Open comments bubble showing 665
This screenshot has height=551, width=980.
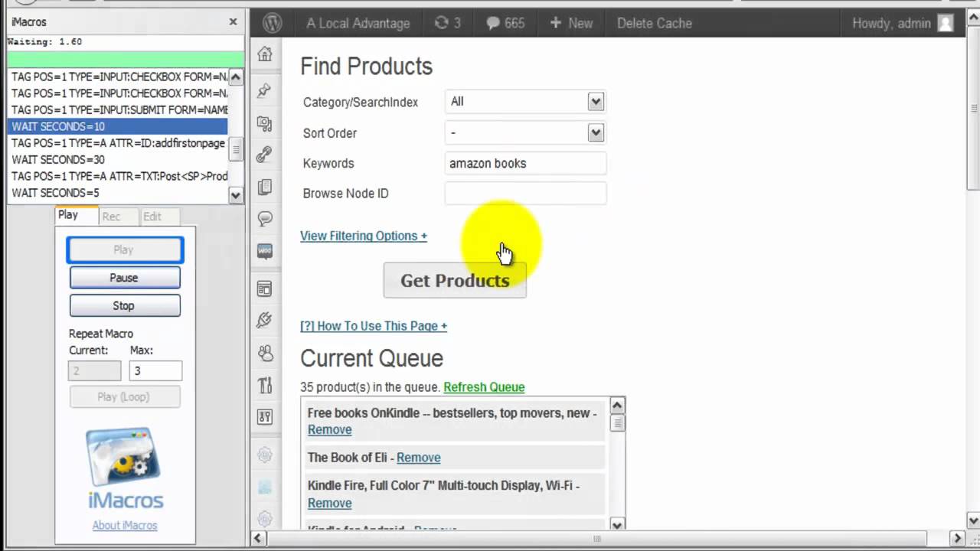click(505, 23)
